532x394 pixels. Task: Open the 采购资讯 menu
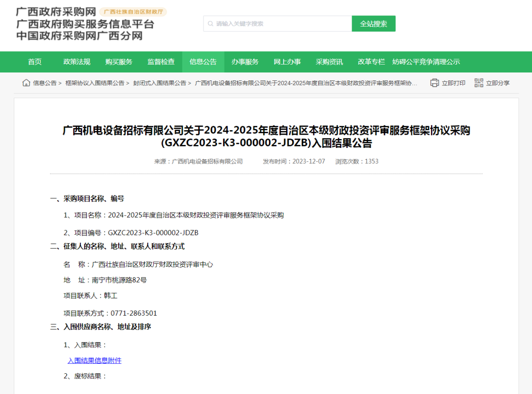click(x=329, y=62)
